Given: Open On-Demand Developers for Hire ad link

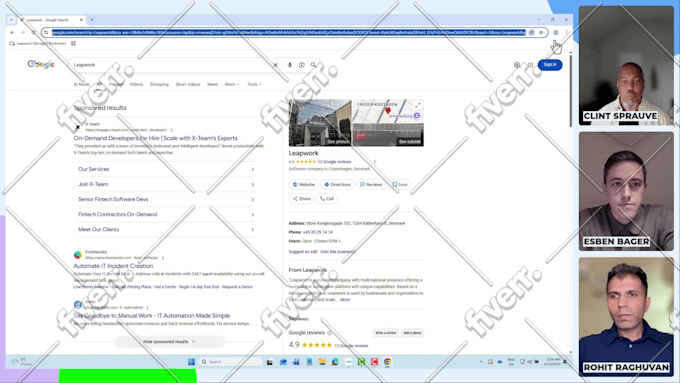Looking at the screenshot, I should (x=156, y=138).
